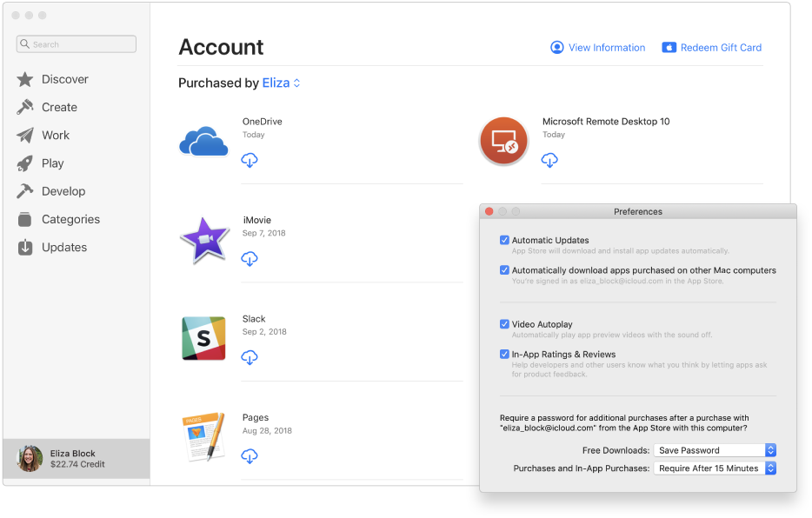Click the Play rocket icon
The height and width of the screenshot is (518, 812).
[25, 163]
